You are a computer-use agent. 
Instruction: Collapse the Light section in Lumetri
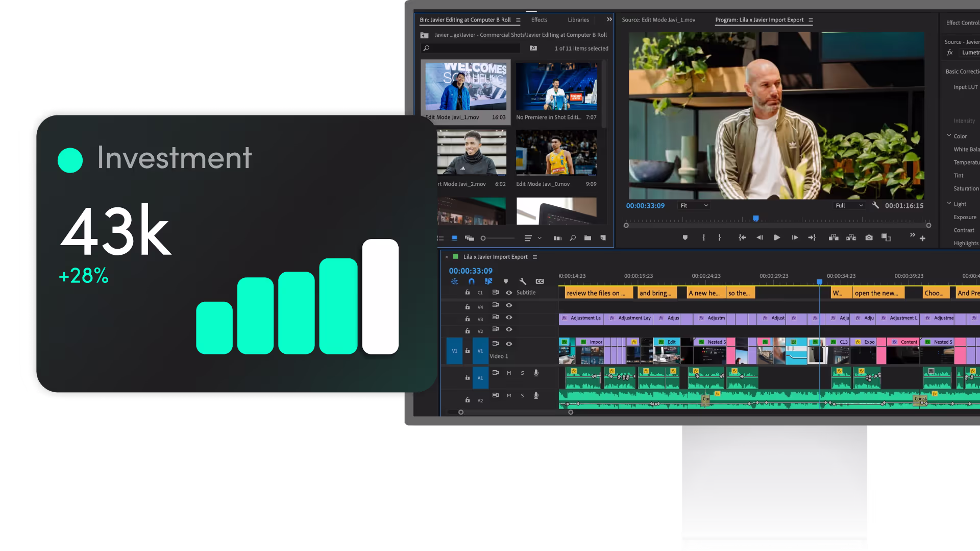(949, 203)
